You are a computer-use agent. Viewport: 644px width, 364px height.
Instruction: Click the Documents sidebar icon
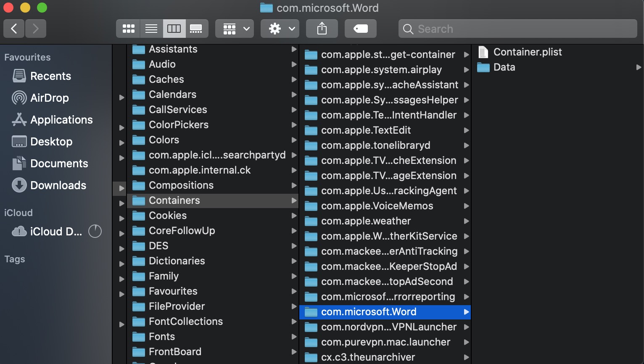coord(19,163)
